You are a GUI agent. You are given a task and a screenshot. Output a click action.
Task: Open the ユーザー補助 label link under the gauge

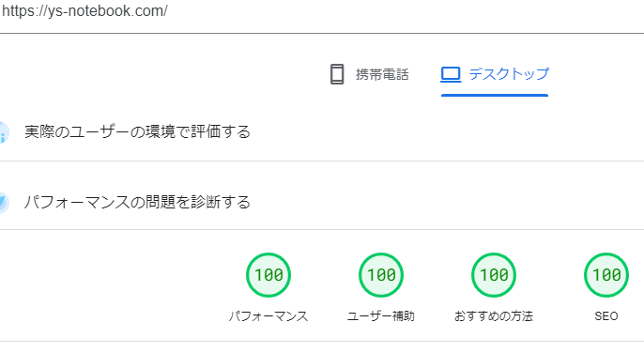pyautogui.click(x=381, y=316)
